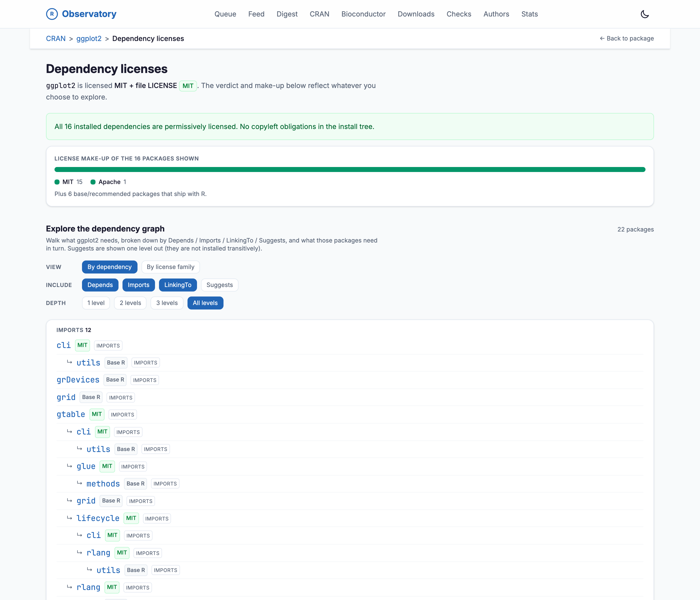This screenshot has height=600, width=700.
Task: Set depth to 2 levels
Action: click(x=130, y=303)
